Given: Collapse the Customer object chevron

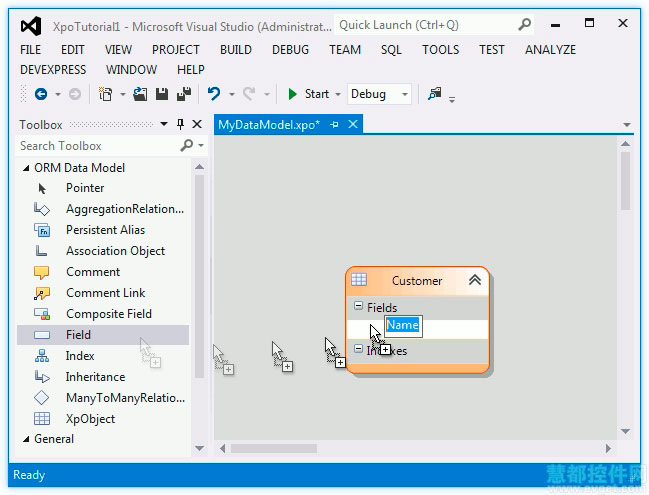Looking at the screenshot, I should click(x=475, y=280).
